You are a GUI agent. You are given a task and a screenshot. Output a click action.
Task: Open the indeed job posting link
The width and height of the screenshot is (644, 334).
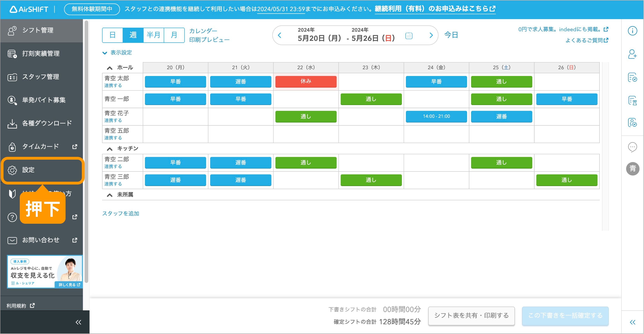(563, 29)
